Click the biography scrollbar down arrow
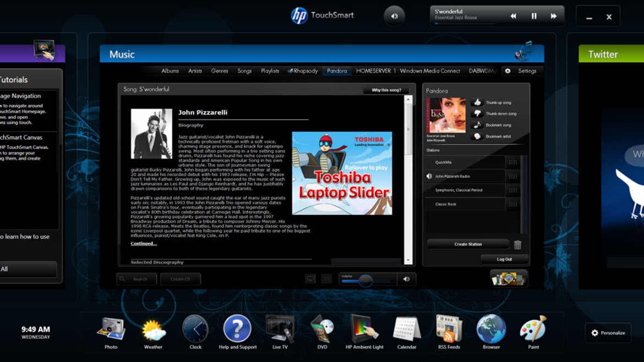644x362 pixels. (408, 260)
